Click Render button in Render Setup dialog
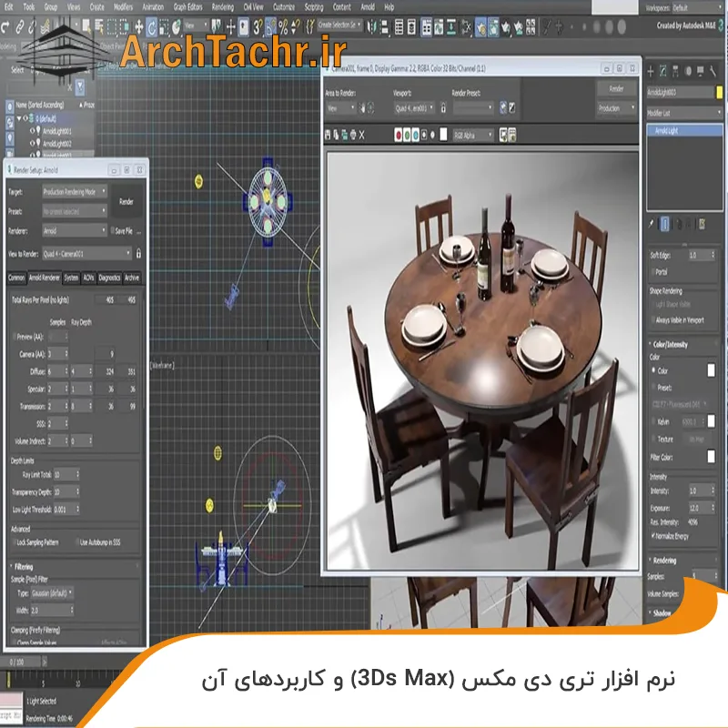The height and width of the screenshot is (728, 728). (x=126, y=201)
